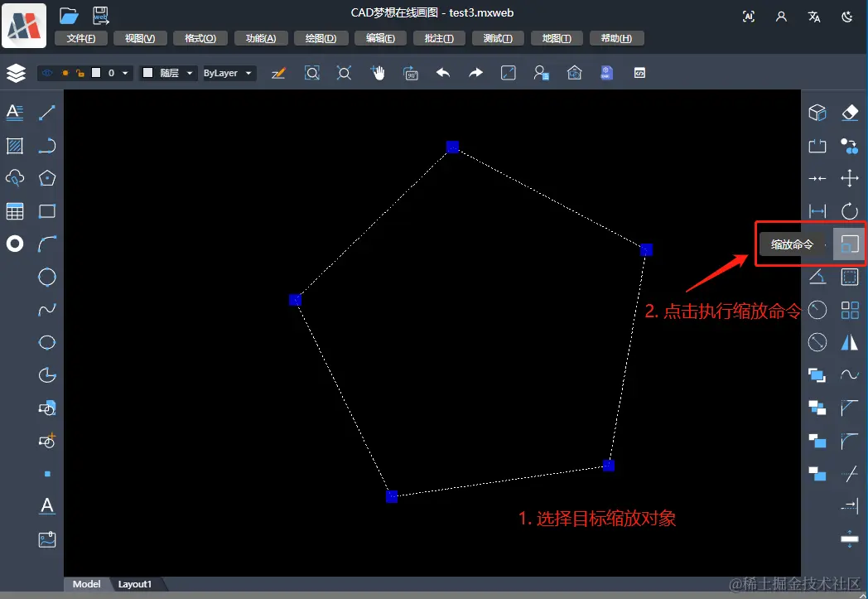868x599 pixels.
Task: Click the Zoom Window icon
Action: pos(311,73)
